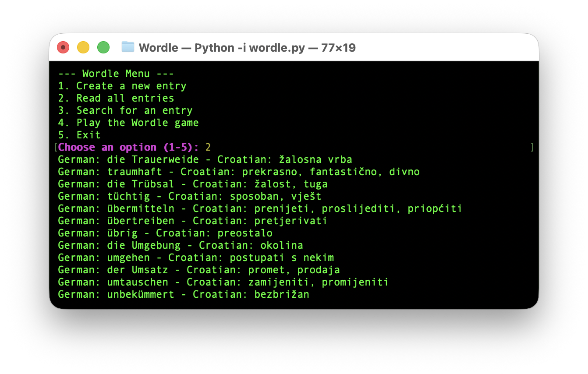Click menu line '3. Search for an entry'
The width and height of the screenshot is (588, 374).
pos(125,110)
